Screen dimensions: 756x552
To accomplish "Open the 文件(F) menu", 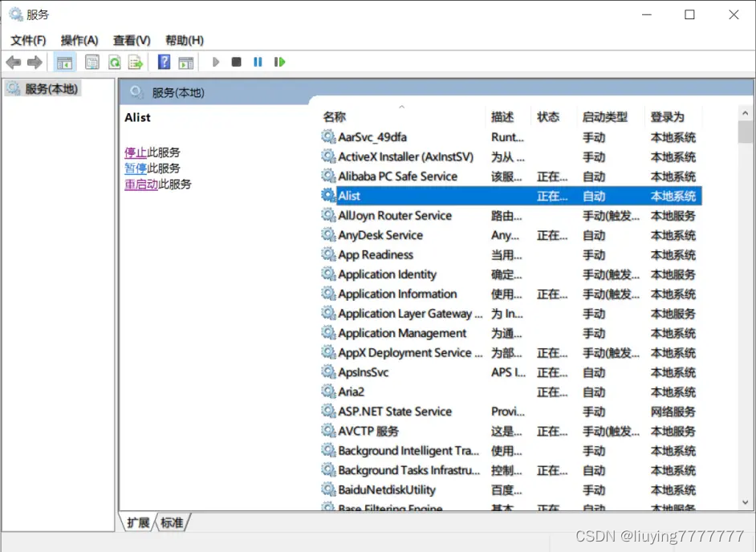I will (x=27, y=39).
